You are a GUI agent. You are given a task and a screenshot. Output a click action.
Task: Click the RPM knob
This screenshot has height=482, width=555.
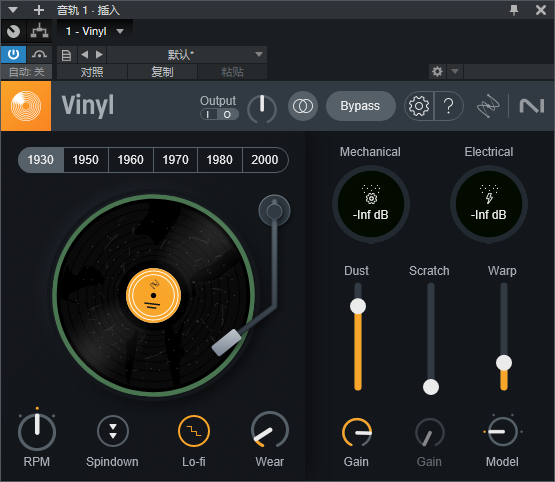37,431
